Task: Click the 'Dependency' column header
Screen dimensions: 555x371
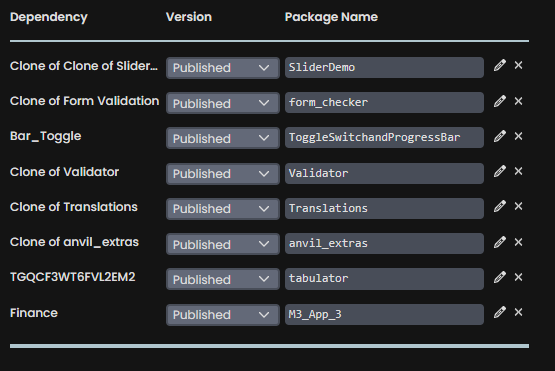Action: point(49,17)
